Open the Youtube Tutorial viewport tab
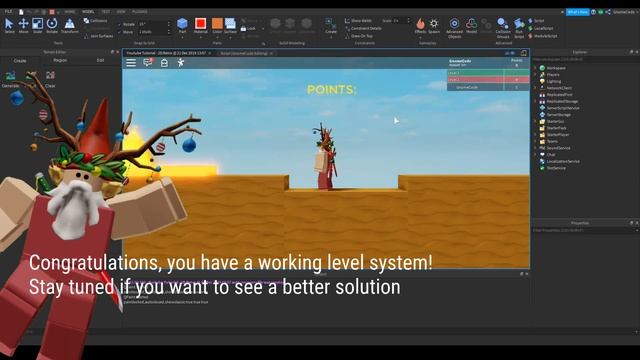The width and height of the screenshot is (640, 360). (x=168, y=53)
